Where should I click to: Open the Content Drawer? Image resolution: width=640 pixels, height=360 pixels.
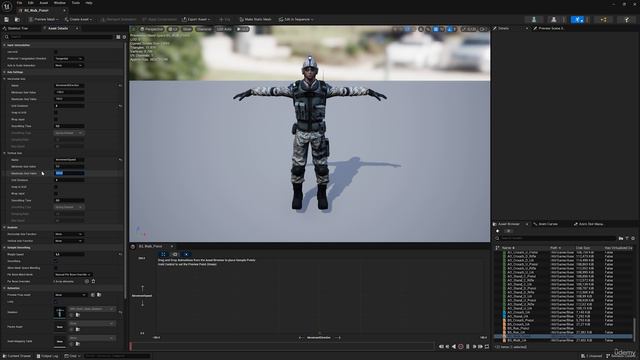click(17, 356)
